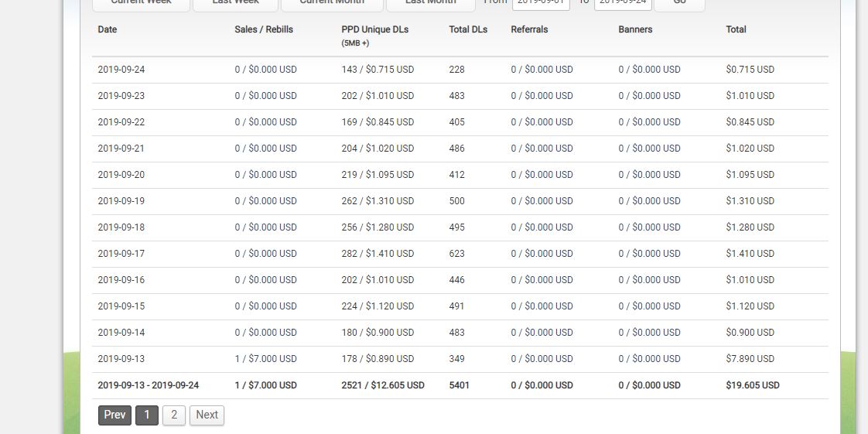Screen dimensions: 868x434
Task: Click the Next pagination button
Action: coord(207,415)
